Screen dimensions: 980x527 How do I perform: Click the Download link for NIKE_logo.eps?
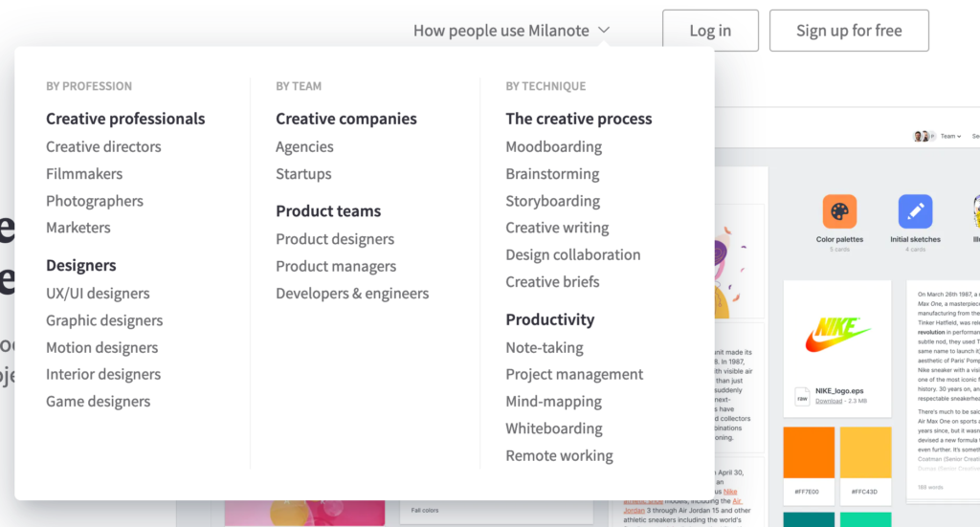(828, 401)
